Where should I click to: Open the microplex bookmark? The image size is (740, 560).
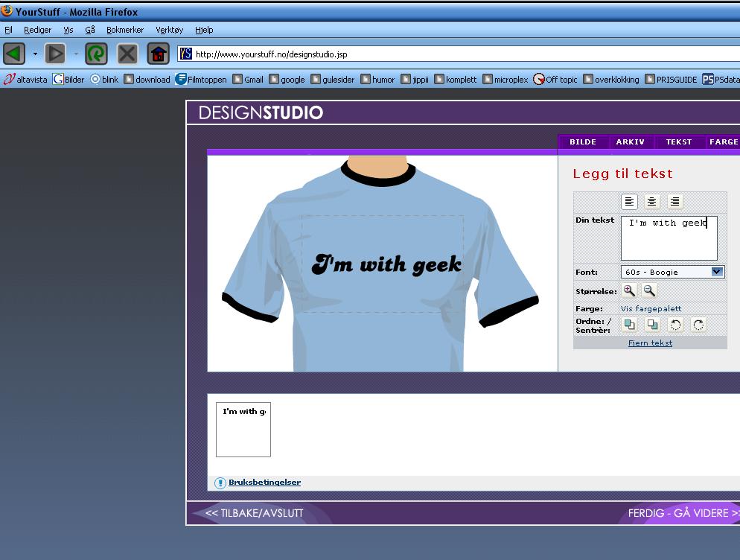[x=505, y=80]
